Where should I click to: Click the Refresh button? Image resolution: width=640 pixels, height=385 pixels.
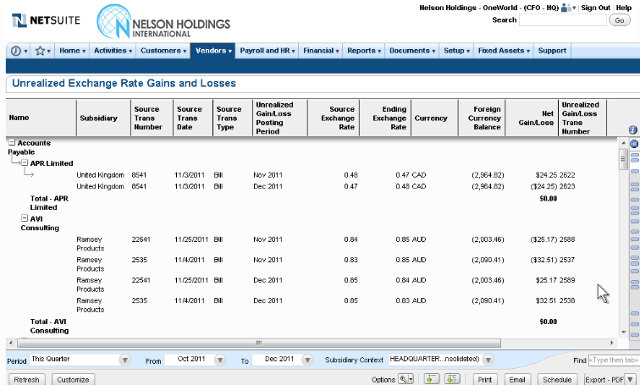(x=27, y=379)
